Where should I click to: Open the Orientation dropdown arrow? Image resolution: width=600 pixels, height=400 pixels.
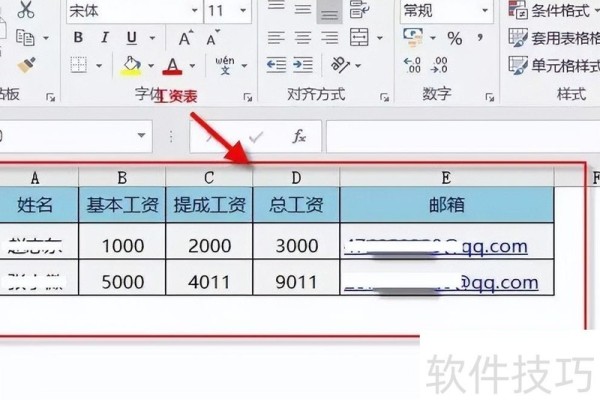(x=358, y=66)
